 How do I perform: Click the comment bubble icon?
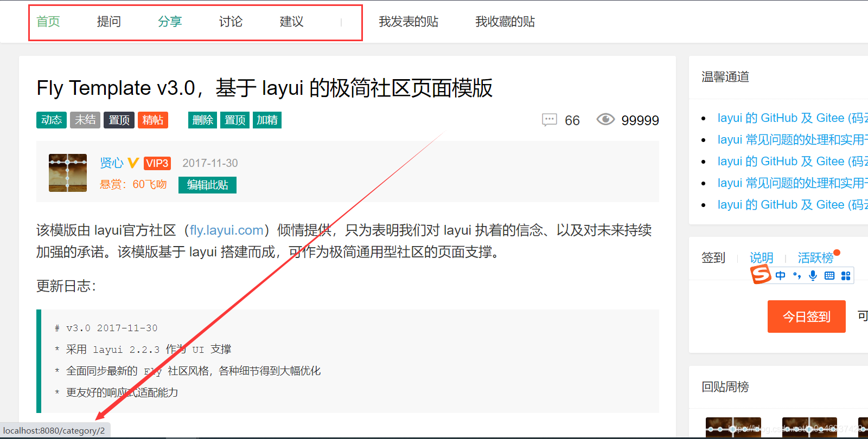point(550,120)
